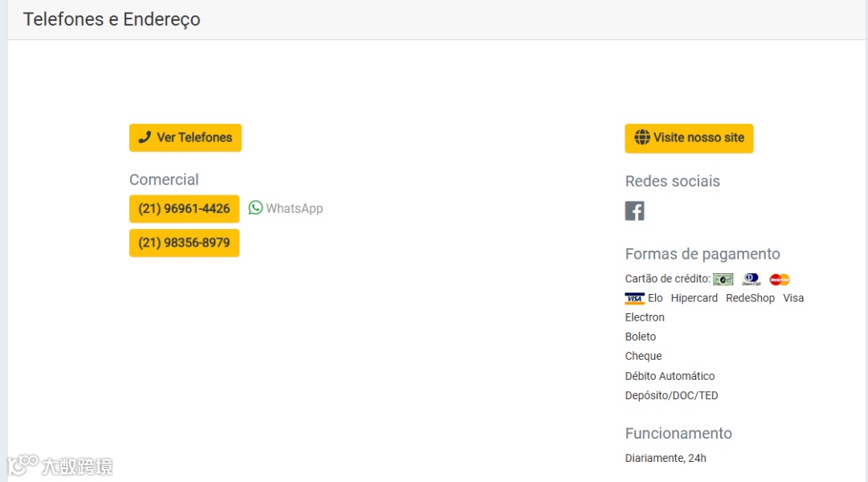Viewport: 868px width, 482px height.
Task: Click the Débito Automático text
Action: pyautogui.click(x=669, y=376)
